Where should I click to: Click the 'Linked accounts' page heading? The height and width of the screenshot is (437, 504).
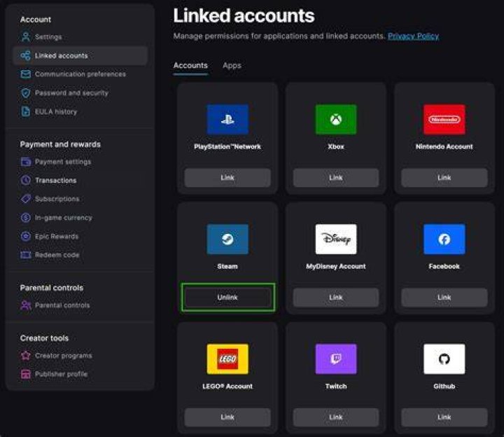click(x=244, y=15)
